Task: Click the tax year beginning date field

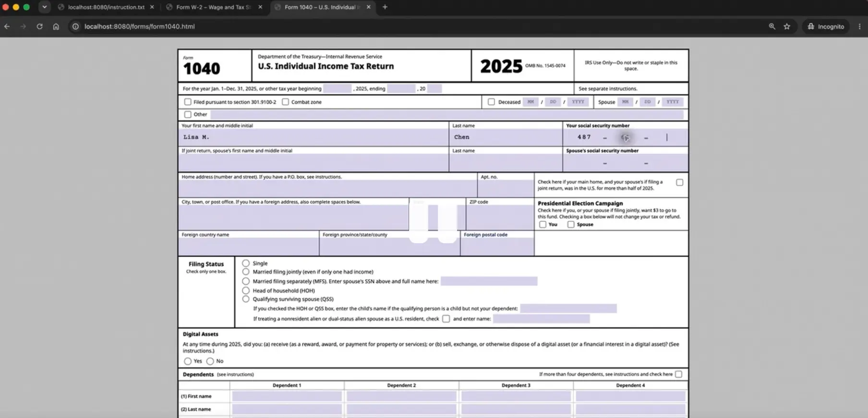Action: click(337, 88)
